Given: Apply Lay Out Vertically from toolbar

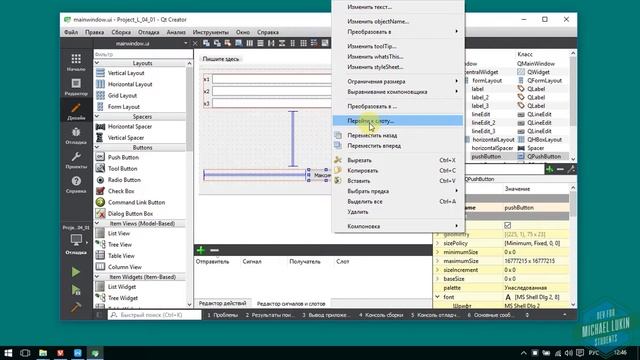Looking at the screenshot, I should tap(260, 43).
